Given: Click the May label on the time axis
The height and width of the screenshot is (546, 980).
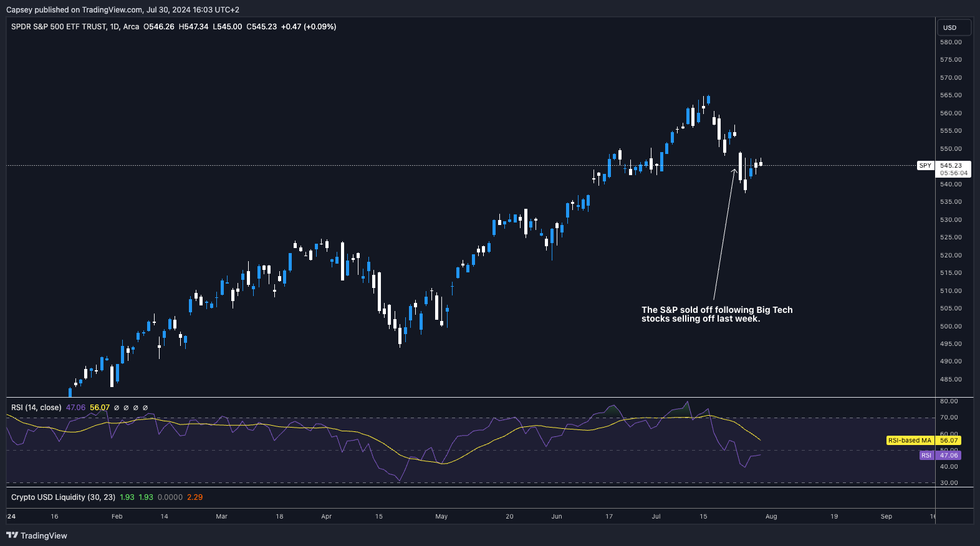Looking at the screenshot, I should [x=441, y=517].
